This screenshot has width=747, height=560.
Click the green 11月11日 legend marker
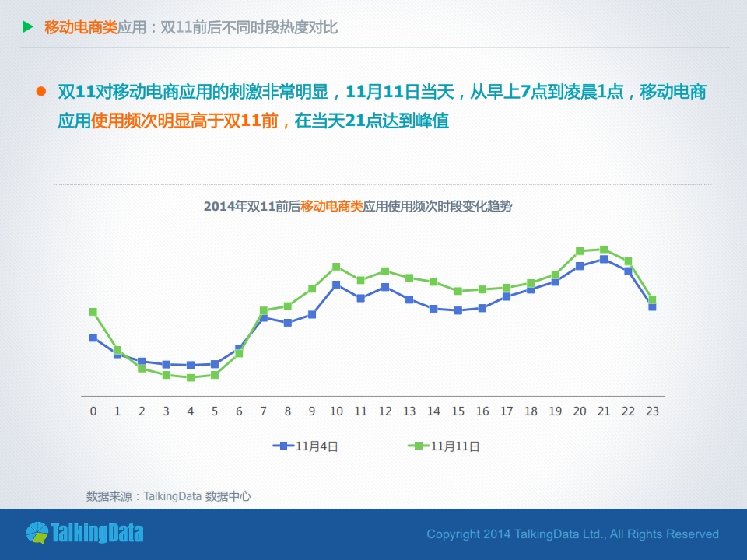(419, 446)
